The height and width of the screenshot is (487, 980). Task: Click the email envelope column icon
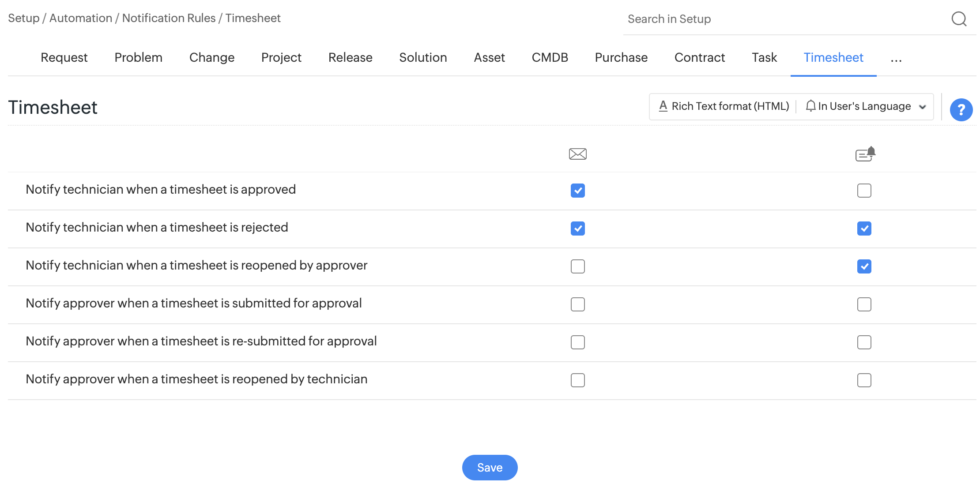577,154
